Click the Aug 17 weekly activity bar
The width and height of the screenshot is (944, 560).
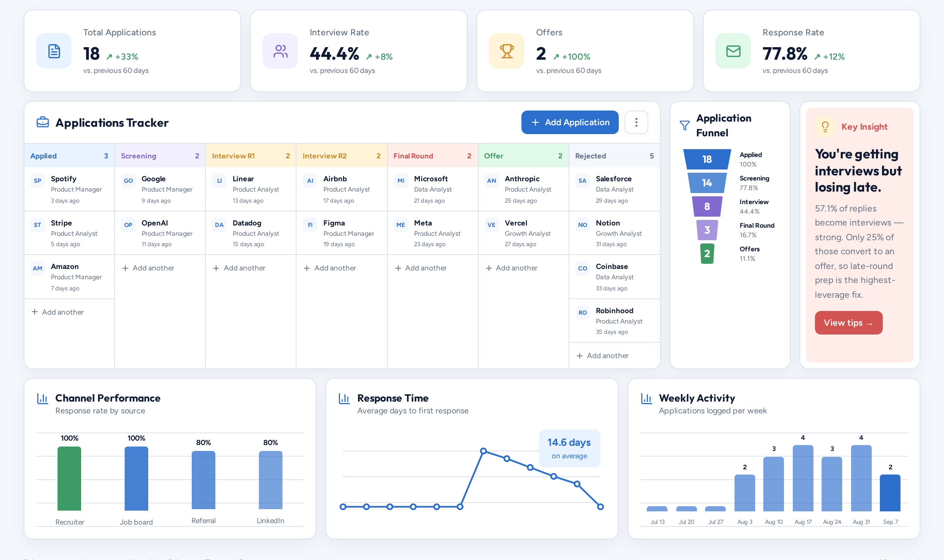[803, 478]
